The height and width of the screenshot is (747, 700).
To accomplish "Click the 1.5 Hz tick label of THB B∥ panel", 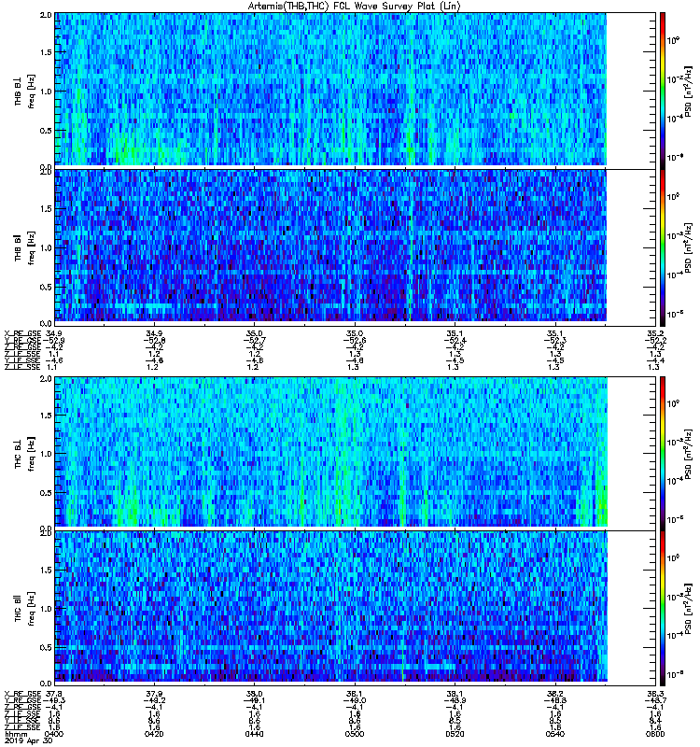I will tap(46, 209).
